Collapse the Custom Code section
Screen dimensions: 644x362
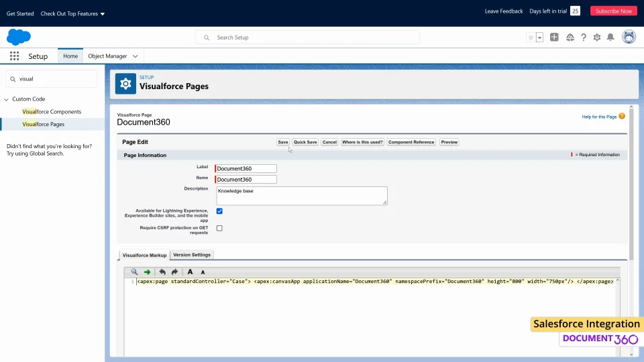(6, 99)
